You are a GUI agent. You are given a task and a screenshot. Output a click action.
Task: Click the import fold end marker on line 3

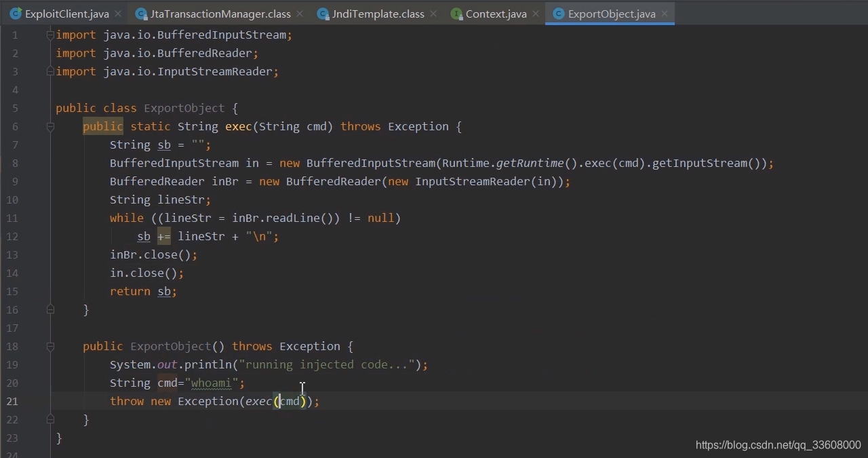[50, 71]
